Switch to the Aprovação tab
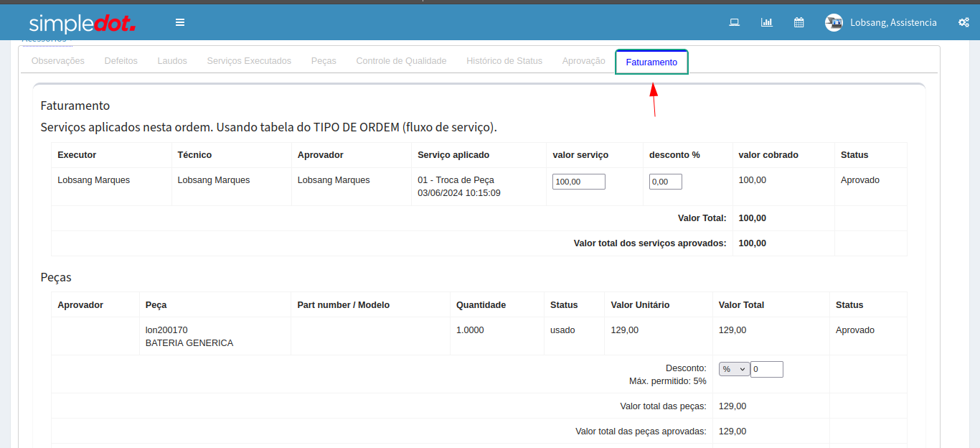This screenshot has width=980, height=448. (x=583, y=61)
